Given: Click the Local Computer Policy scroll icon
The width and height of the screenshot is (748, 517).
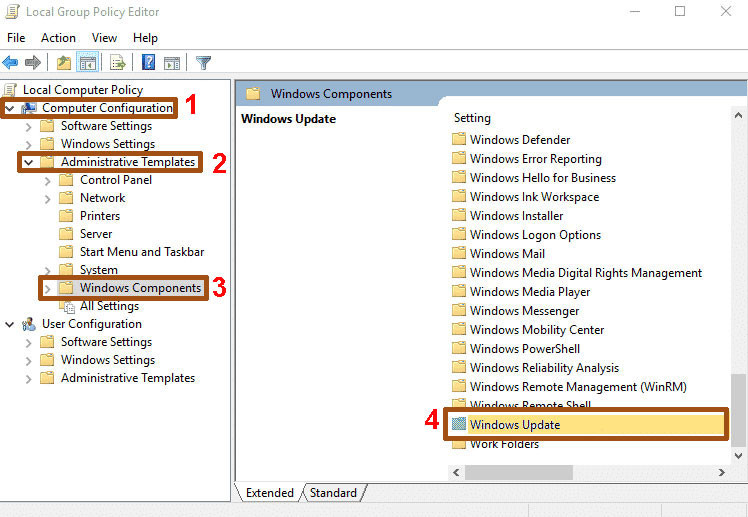Looking at the screenshot, I should [10, 90].
